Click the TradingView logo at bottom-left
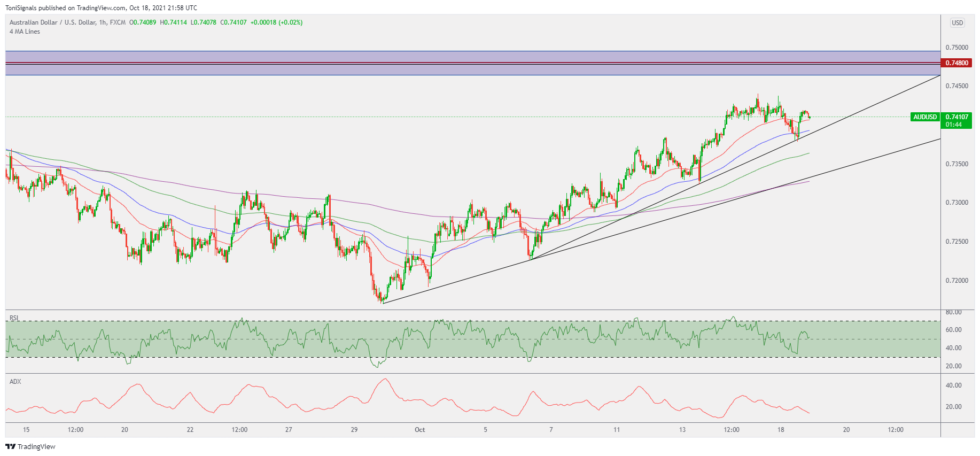The width and height of the screenshot is (980, 456). pyautogui.click(x=30, y=446)
